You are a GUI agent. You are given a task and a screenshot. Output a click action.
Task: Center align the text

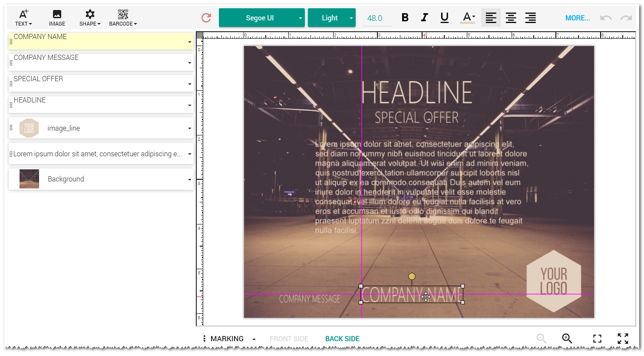[x=511, y=18]
